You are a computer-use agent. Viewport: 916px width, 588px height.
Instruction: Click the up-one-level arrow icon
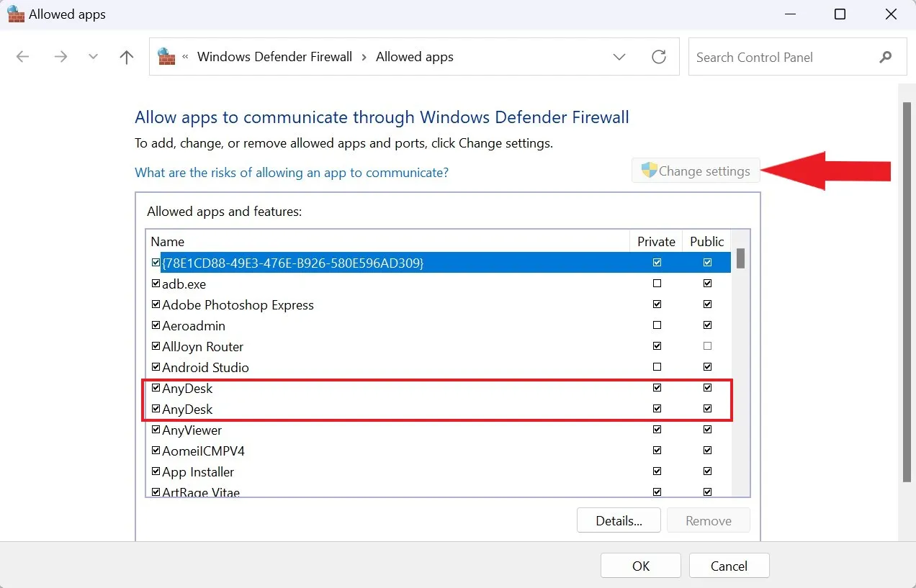tap(126, 56)
